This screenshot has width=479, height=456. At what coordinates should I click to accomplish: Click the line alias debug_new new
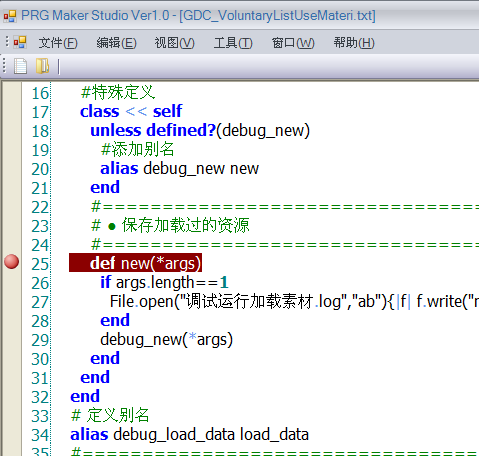pos(179,169)
